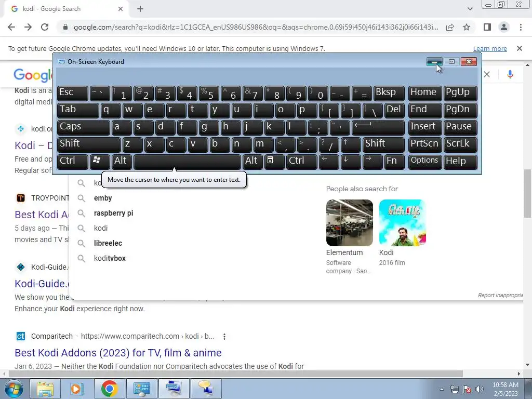
Task: Toggle the left Ctrl key
Action: [x=73, y=161]
